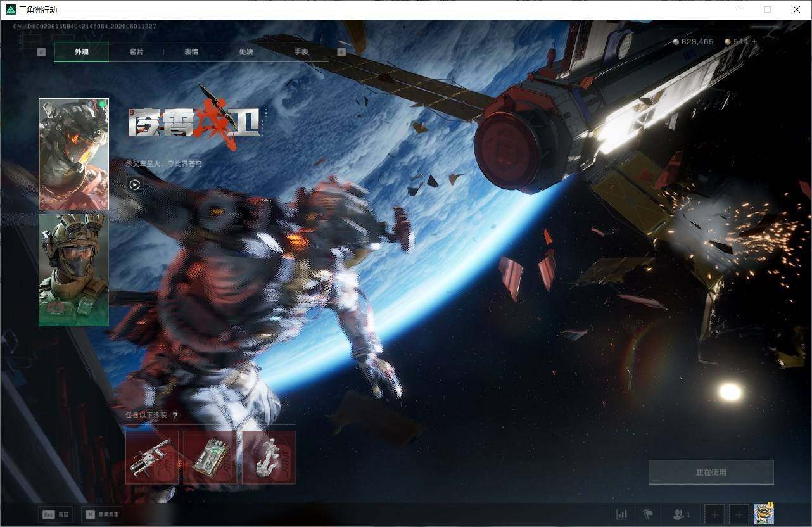
Task: Open the bar chart stats icon
Action: (622, 515)
